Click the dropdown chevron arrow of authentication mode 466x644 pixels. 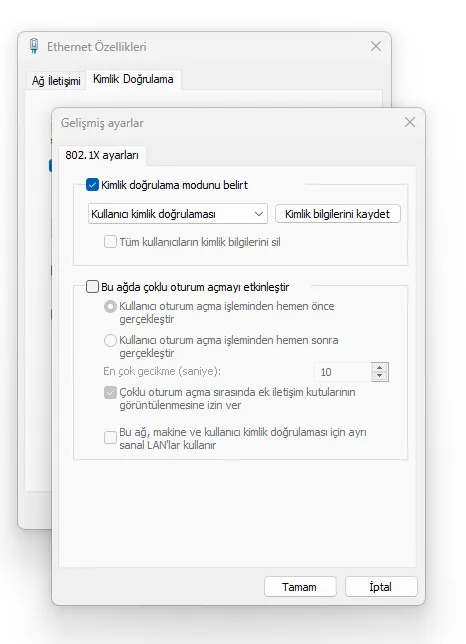[259, 214]
